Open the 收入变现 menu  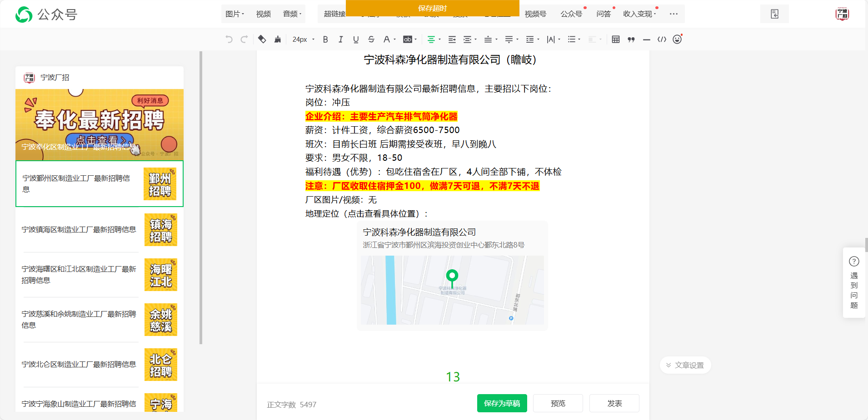coord(639,14)
